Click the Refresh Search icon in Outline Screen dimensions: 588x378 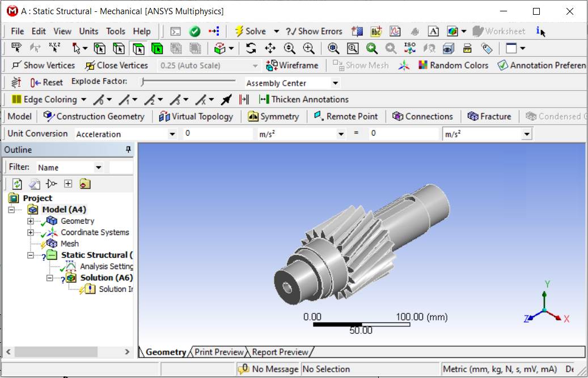click(x=17, y=184)
